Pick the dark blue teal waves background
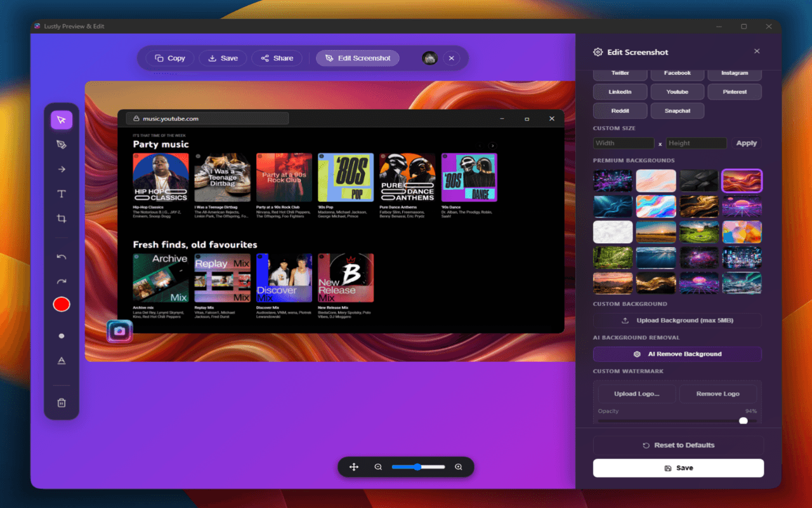The image size is (812, 508). click(x=613, y=206)
